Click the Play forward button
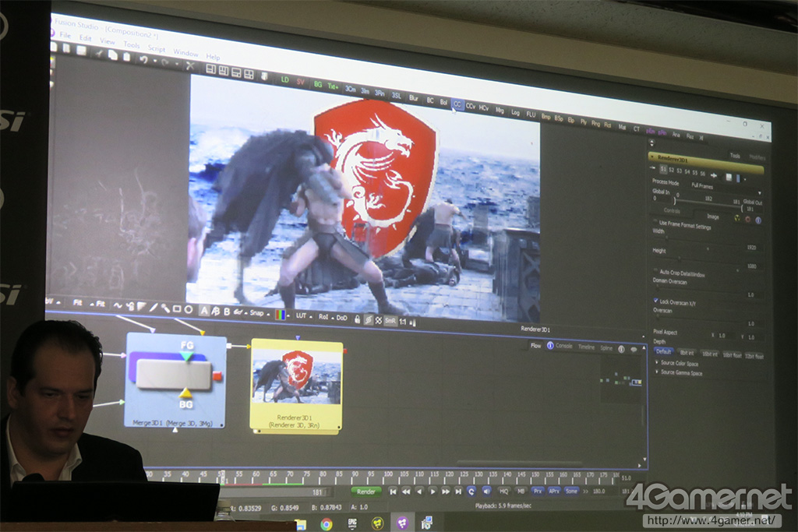The width and height of the screenshot is (798, 532). pyautogui.click(x=433, y=491)
